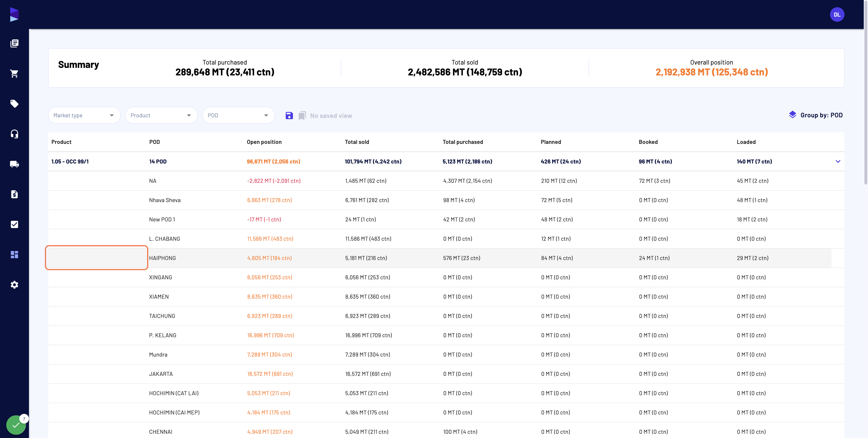The image size is (868, 438).
Task: Open the truck logistics icon
Action: tap(14, 164)
